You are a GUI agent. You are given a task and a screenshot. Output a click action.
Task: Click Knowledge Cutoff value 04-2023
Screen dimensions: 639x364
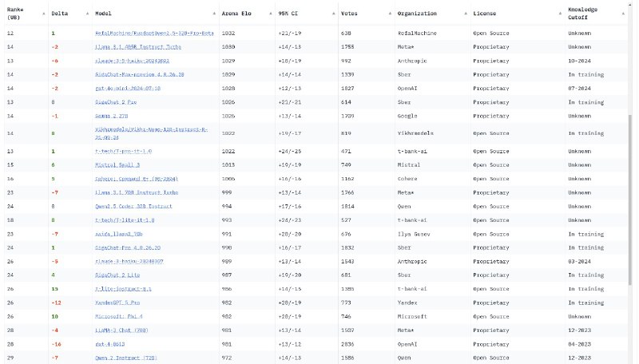tap(579, 344)
